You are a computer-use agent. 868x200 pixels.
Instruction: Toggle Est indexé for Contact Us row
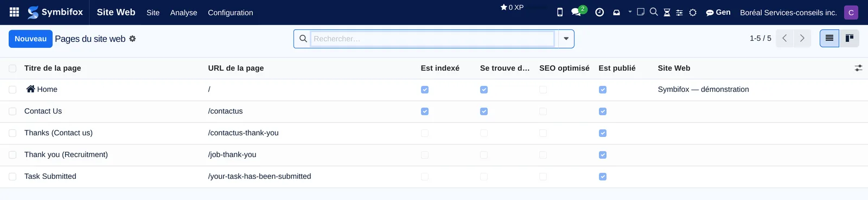425,111
